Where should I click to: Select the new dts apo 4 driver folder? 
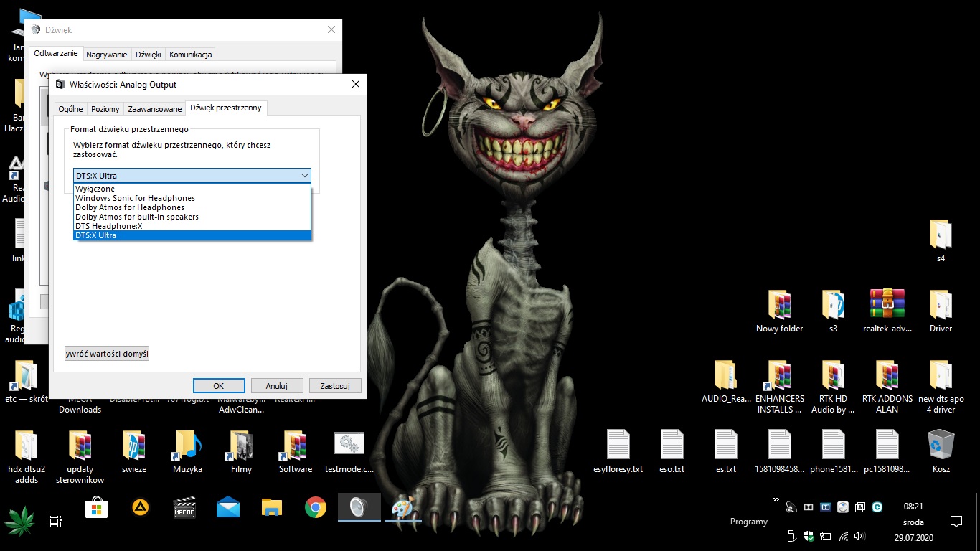[x=941, y=386]
